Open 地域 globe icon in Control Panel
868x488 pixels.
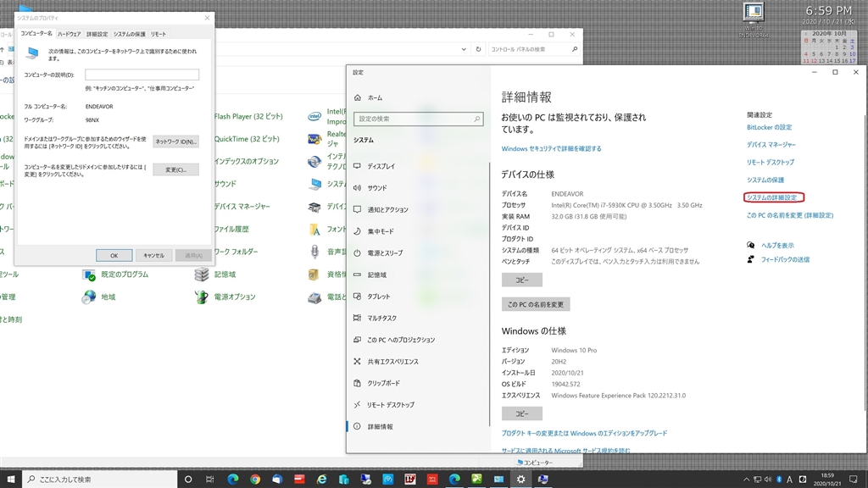[x=89, y=297]
